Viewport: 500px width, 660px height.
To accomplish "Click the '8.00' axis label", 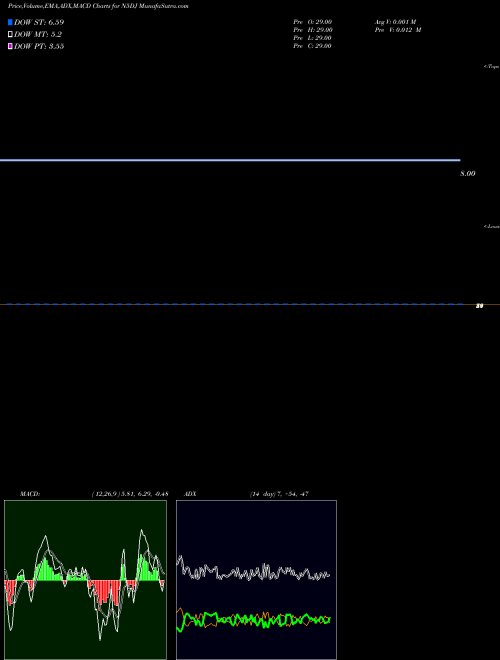I will click(x=468, y=173).
